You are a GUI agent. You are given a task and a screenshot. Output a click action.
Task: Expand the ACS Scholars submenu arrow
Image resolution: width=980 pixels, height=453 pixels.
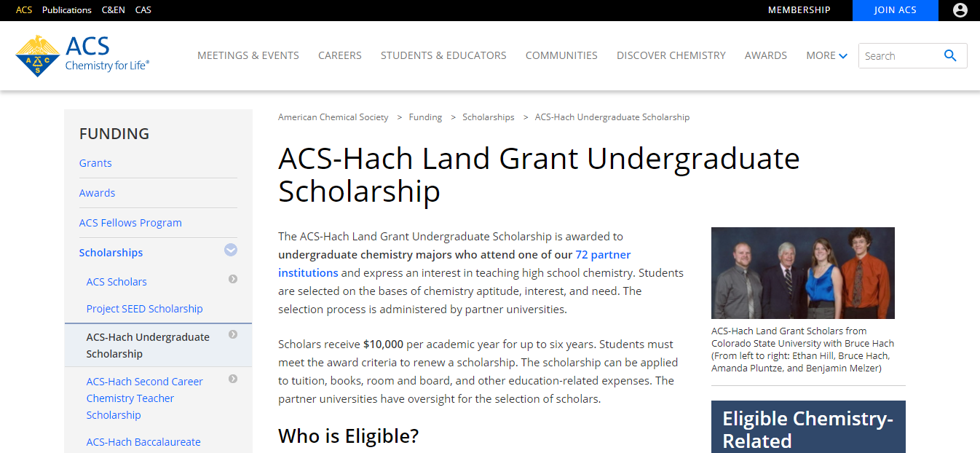point(233,279)
